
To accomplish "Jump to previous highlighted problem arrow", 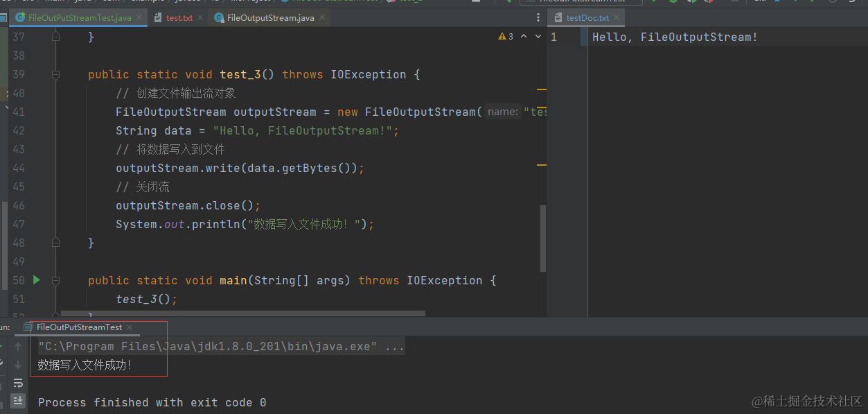I will [524, 37].
